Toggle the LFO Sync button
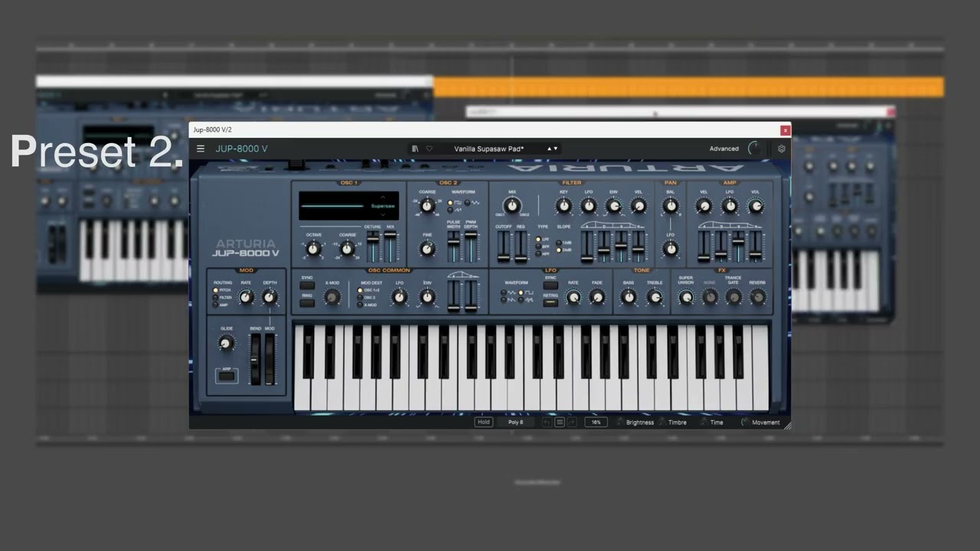This screenshot has width=980, height=551. tap(550, 285)
